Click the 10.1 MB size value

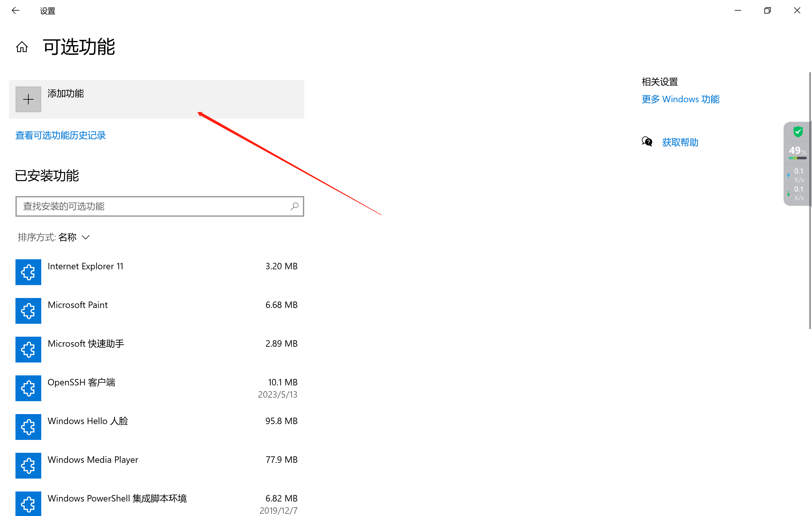[283, 382]
